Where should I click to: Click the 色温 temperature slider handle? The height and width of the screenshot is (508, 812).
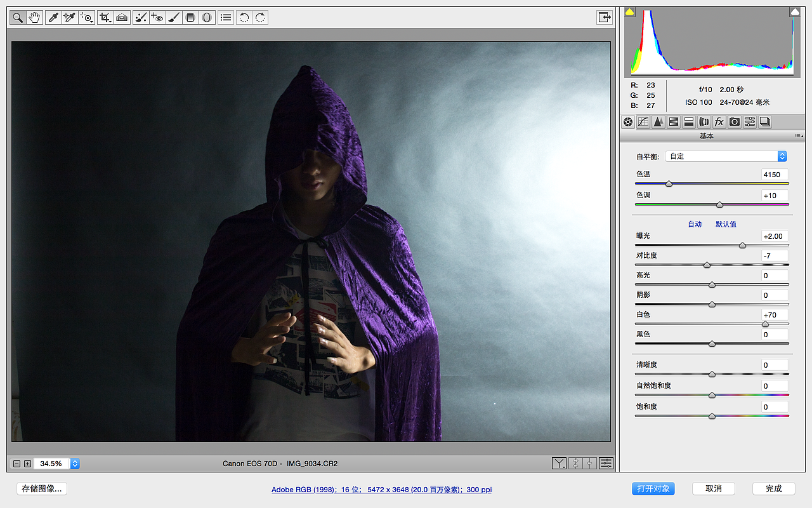[x=669, y=184]
